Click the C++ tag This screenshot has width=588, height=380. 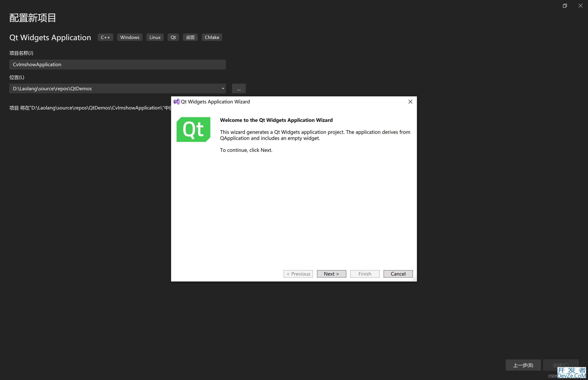105,37
